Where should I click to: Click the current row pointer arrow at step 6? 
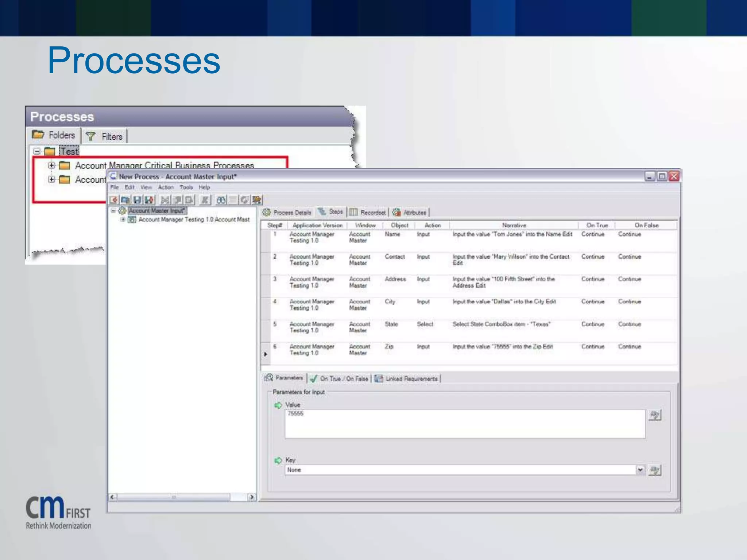(266, 354)
